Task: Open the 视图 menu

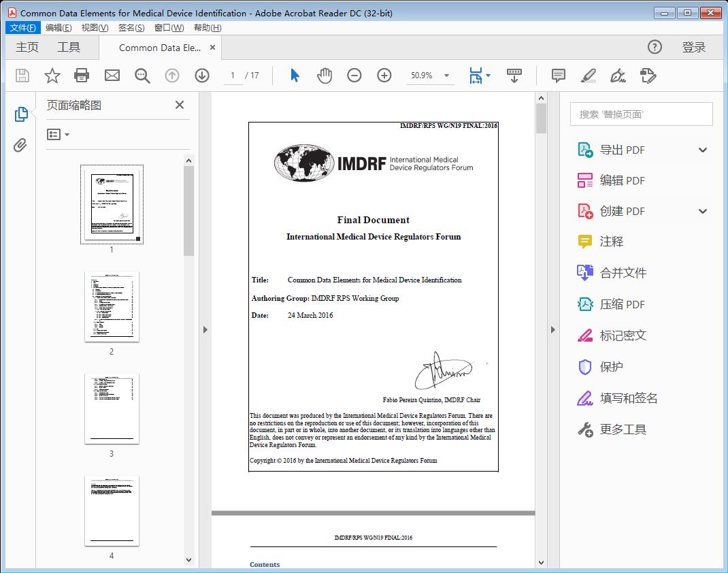Action: 94,27
